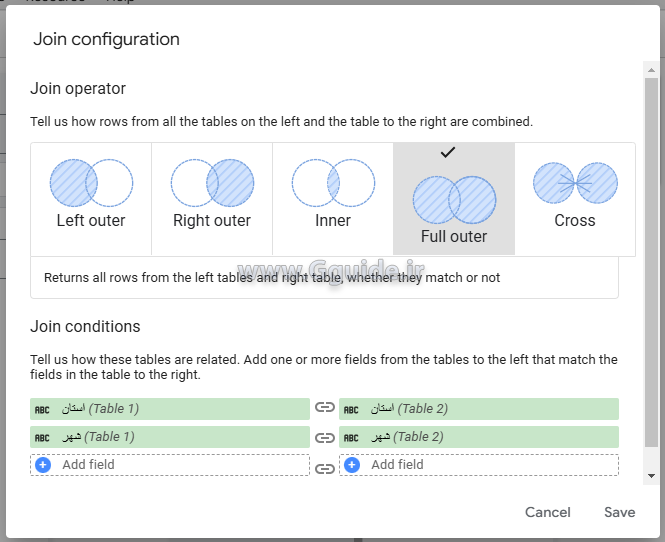665x542 pixels.
Task: Select the Inner label option
Action: click(x=333, y=221)
